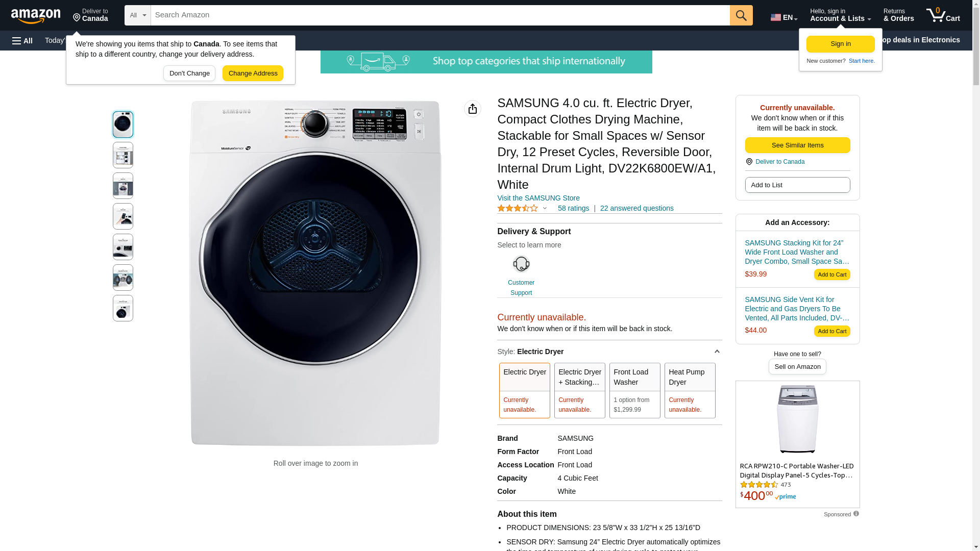
Task: Click the Search Amazon input field
Action: [x=440, y=15]
